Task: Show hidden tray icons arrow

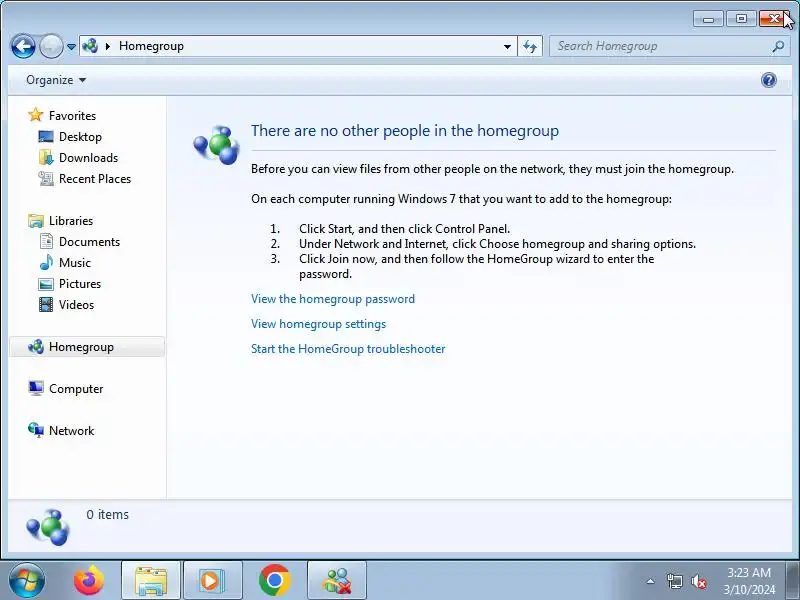Action: point(650,581)
